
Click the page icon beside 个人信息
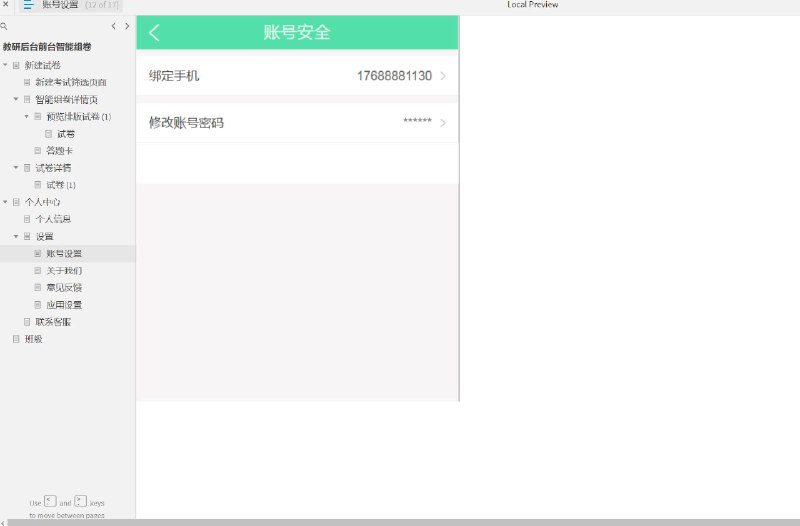(x=27, y=219)
